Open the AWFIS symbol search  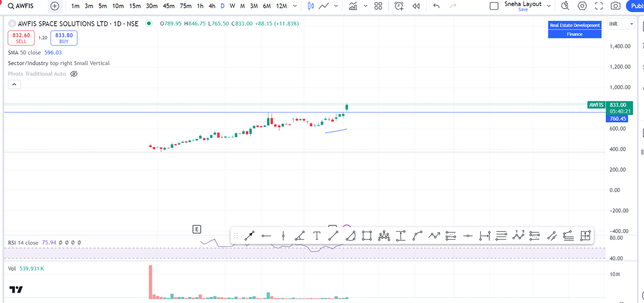pyautogui.click(x=21, y=6)
